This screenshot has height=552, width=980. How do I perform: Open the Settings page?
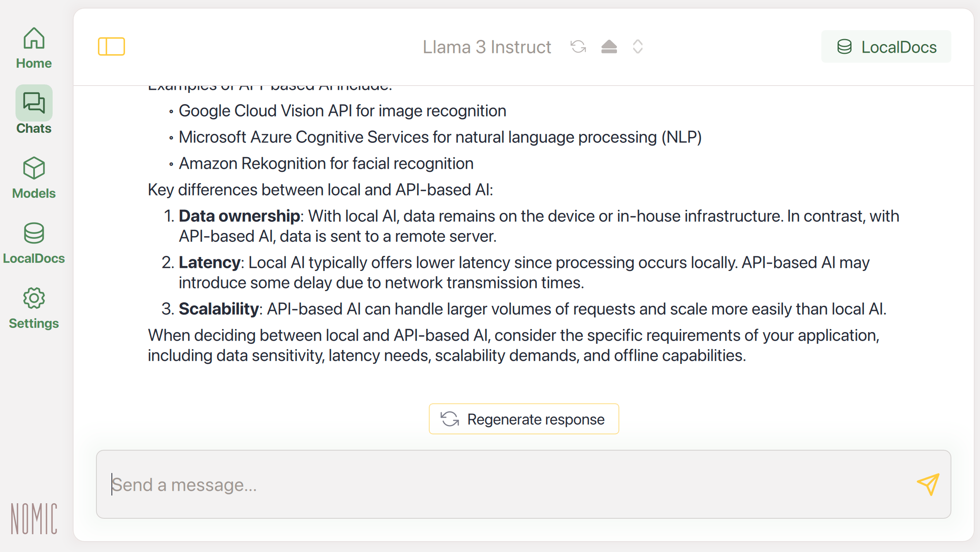click(x=34, y=308)
